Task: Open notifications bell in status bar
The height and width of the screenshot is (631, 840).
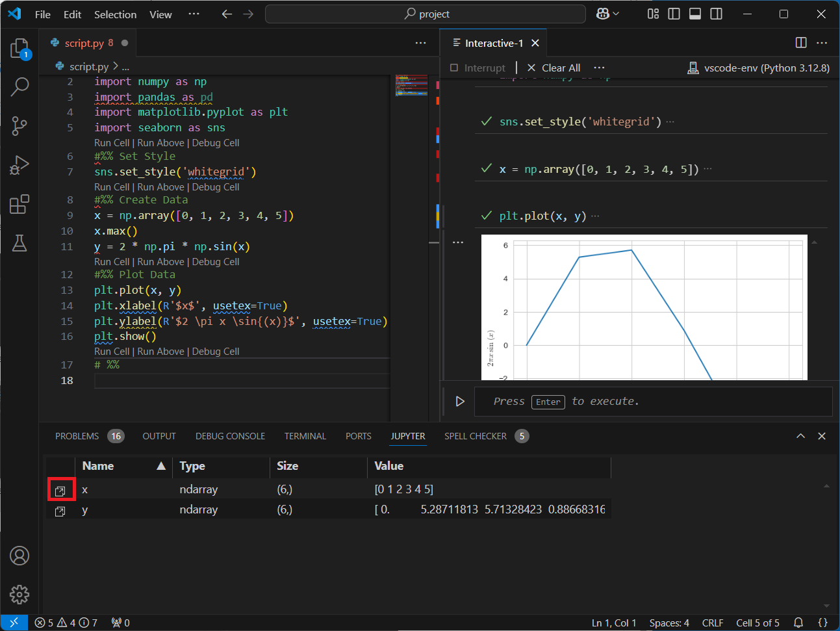Action: (798, 623)
